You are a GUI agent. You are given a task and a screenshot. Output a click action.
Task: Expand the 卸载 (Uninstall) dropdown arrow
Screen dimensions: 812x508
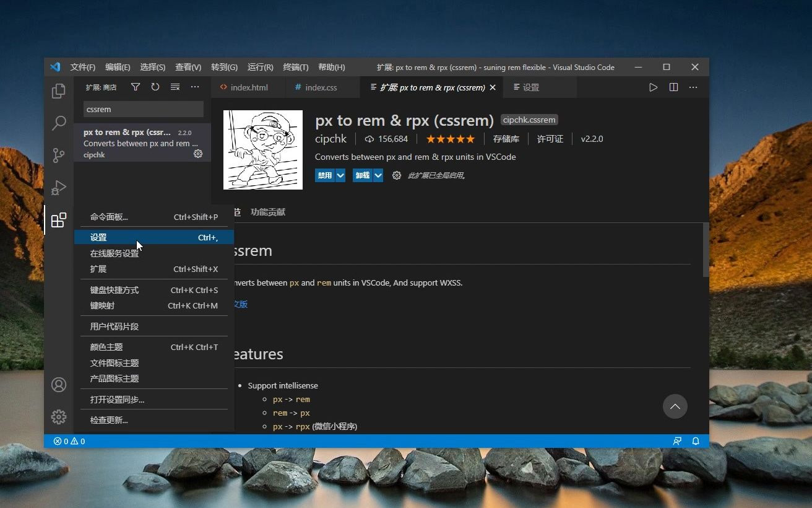[x=378, y=175]
